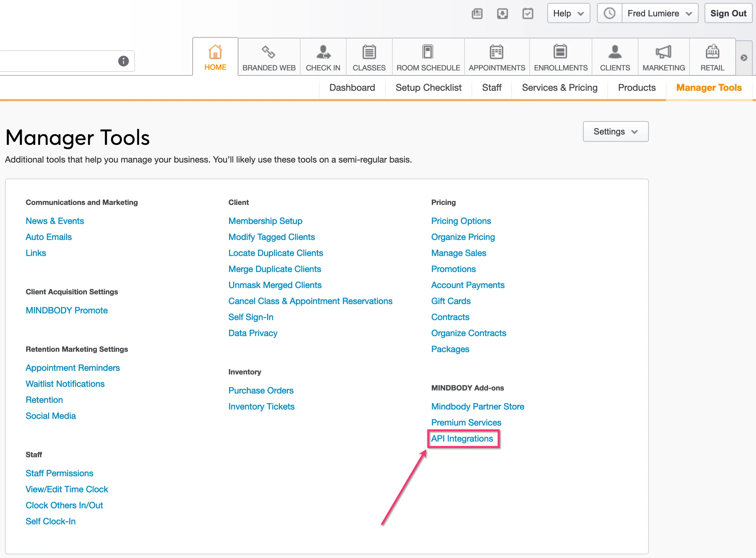Image resolution: width=756 pixels, height=558 pixels.
Task: Click the download inbox icon in top bar
Action: (x=502, y=13)
